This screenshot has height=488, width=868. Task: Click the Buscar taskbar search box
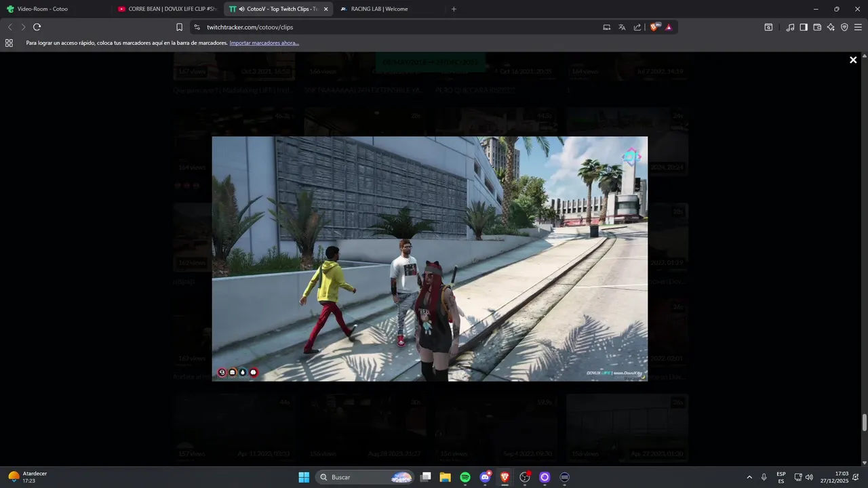coord(366,477)
